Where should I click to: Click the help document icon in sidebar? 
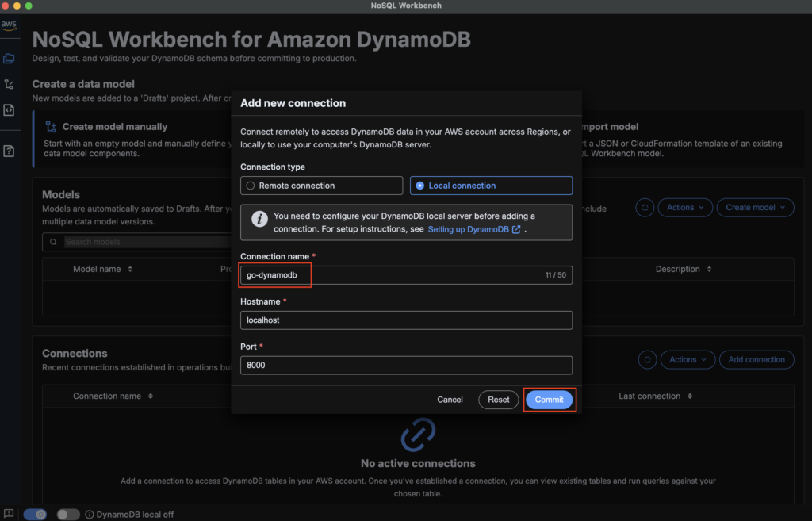[x=9, y=151]
